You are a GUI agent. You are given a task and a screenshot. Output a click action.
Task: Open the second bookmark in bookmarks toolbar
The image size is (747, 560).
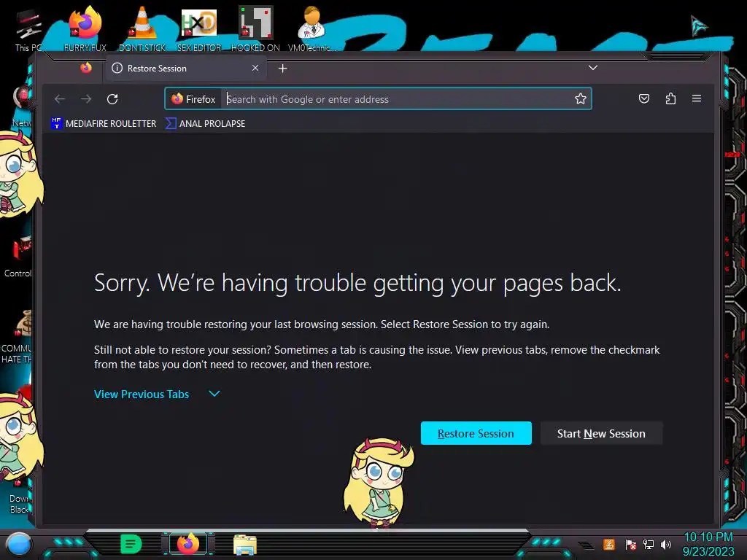coord(205,123)
